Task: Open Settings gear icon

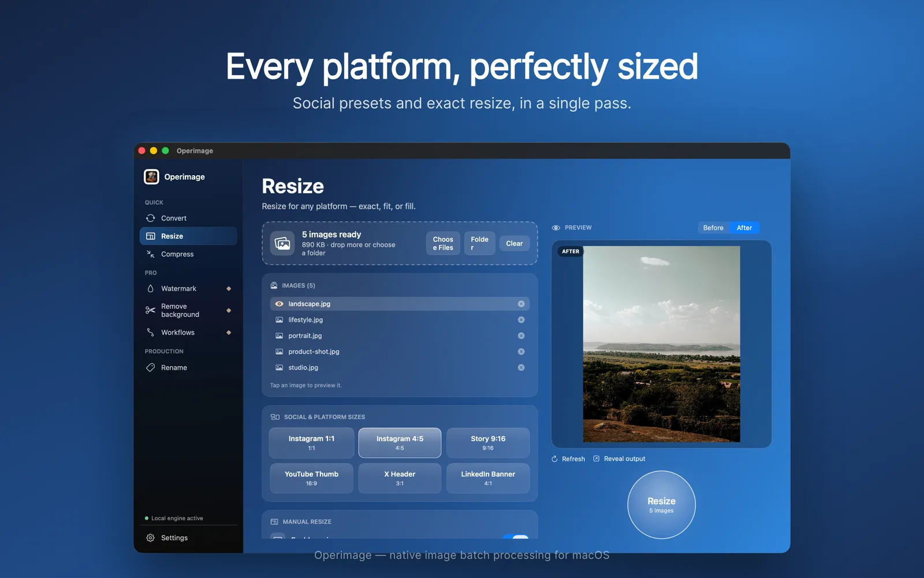Action: 151,538
